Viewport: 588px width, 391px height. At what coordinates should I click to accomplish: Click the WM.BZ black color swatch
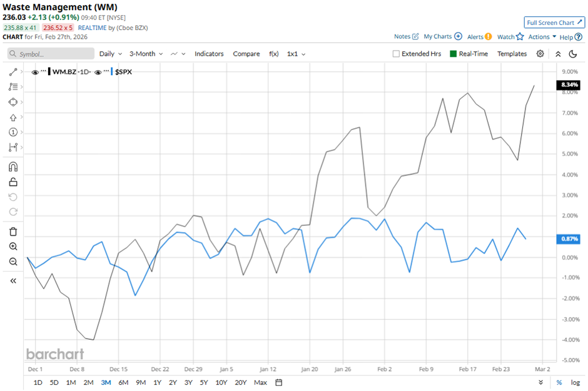pos(49,71)
